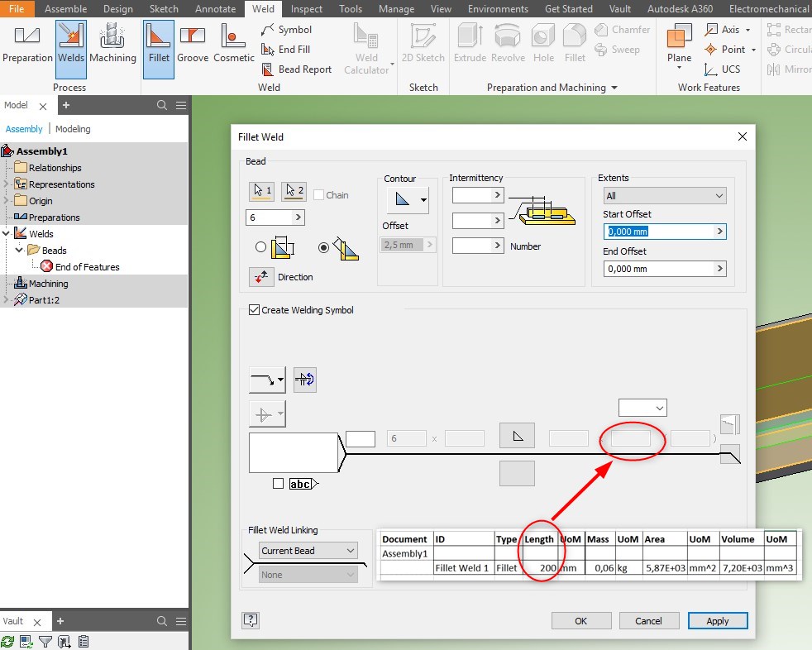This screenshot has height=650, width=812.
Task: Click the Direction flip icon in the dialog
Action: pos(261,277)
